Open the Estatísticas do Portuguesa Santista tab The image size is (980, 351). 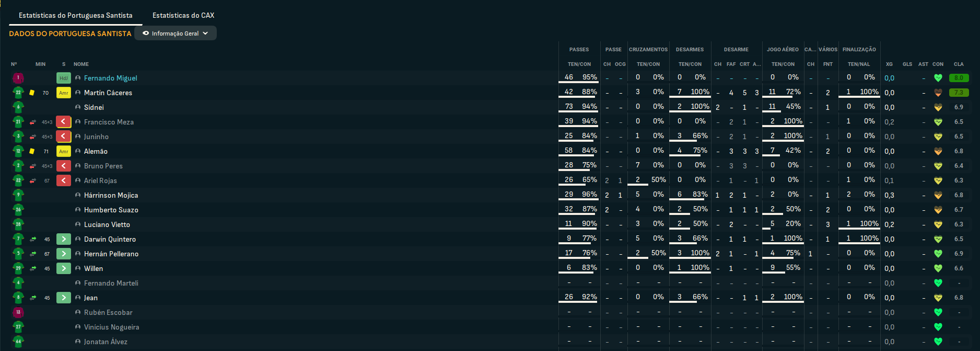[x=76, y=15]
